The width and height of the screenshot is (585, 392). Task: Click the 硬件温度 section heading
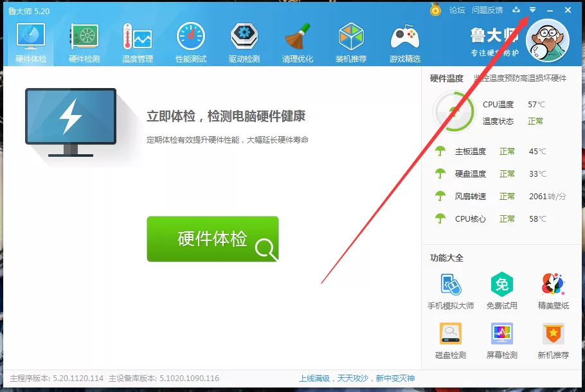(446, 78)
